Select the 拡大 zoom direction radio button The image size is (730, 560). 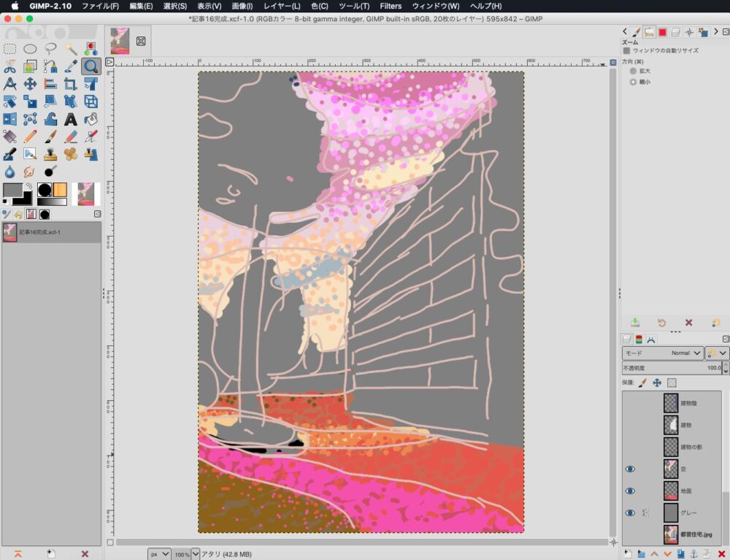(x=633, y=72)
